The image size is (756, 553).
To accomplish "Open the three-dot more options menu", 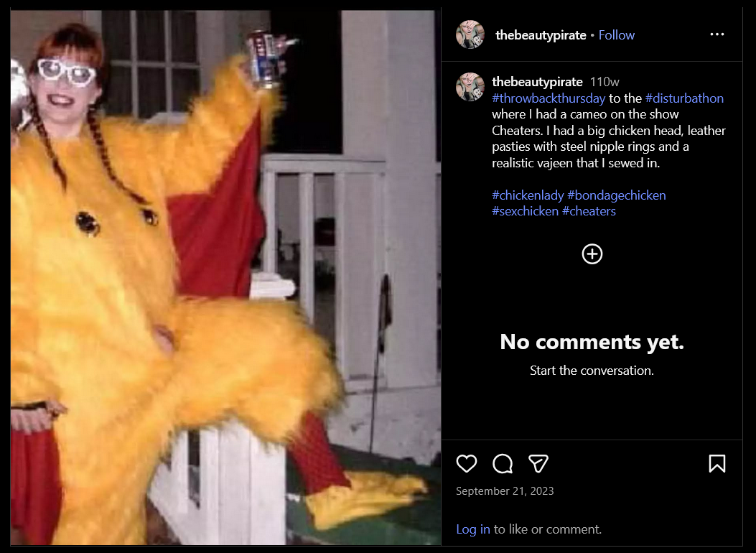I will [x=717, y=34].
